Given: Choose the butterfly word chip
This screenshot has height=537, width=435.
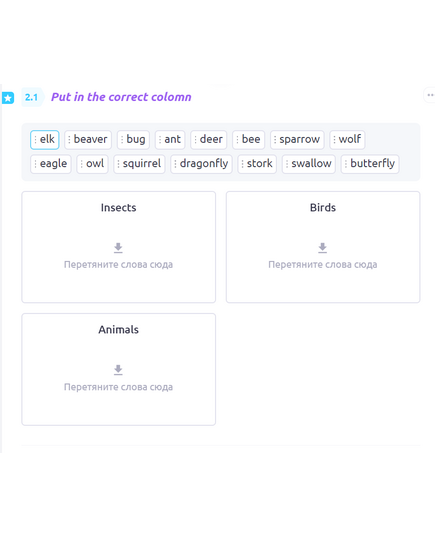Looking at the screenshot, I should click(370, 164).
